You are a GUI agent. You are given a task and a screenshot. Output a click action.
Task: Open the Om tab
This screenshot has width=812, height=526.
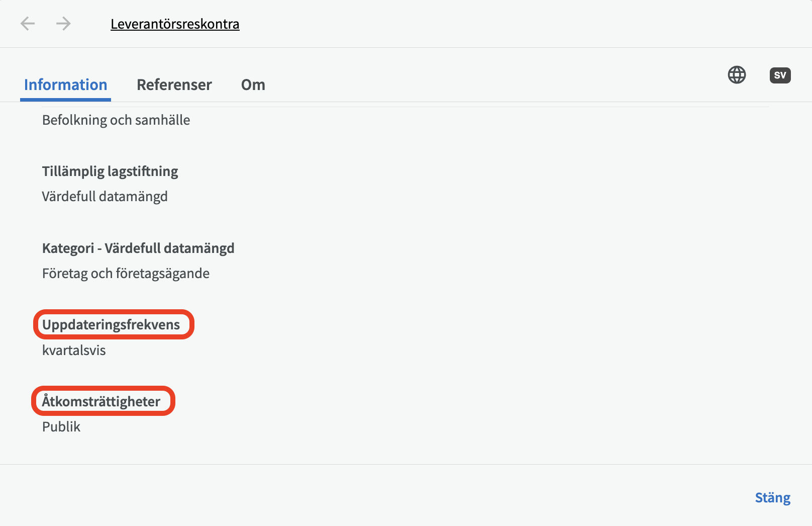pyautogui.click(x=253, y=84)
